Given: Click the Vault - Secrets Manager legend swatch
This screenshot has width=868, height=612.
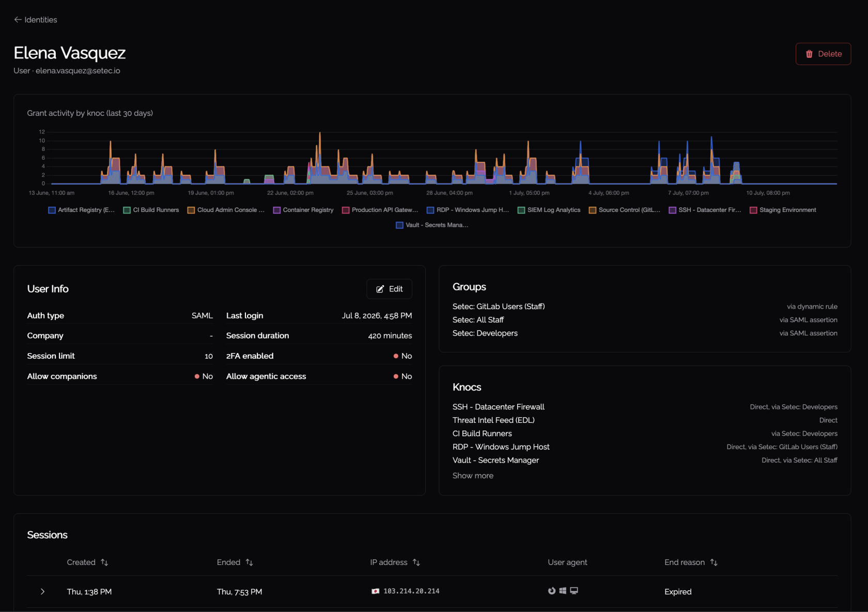Looking at the screenshot, I should coord(399,225).
